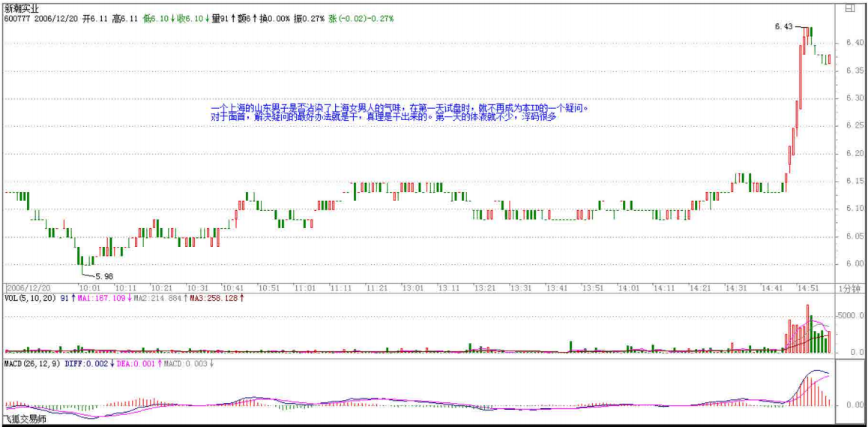Select the 1分钟 period label
This screenshot has height=427, width=868.
(851, 288)
